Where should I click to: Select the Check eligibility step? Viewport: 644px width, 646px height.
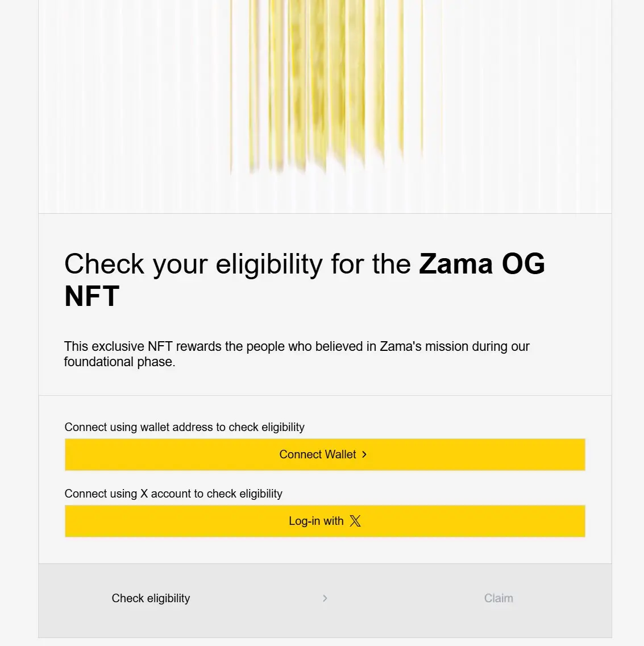coord(151,598)
